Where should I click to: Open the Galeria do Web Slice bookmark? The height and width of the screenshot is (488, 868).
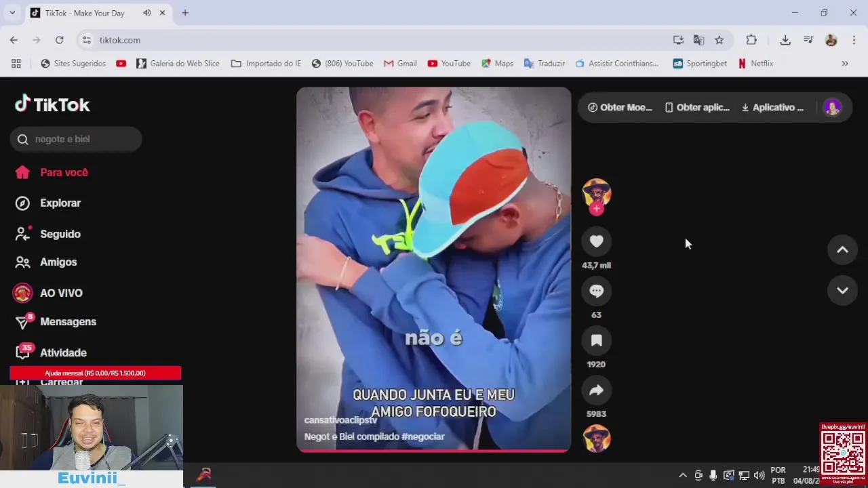pos(178,63)
